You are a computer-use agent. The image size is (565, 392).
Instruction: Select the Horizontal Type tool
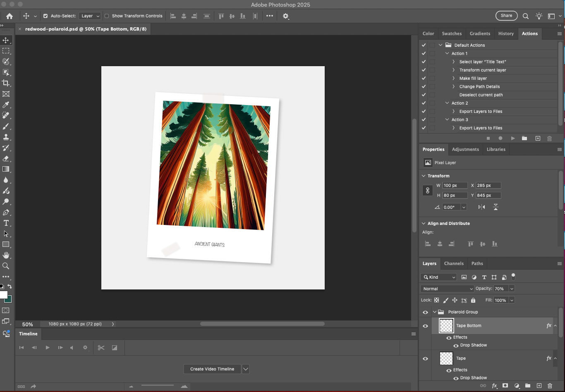point(6,223)
